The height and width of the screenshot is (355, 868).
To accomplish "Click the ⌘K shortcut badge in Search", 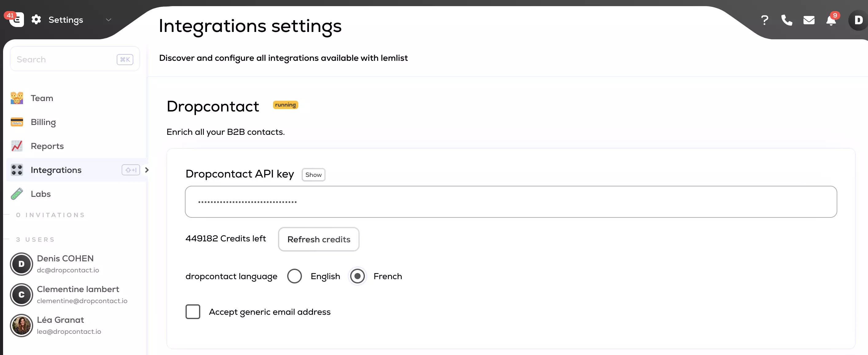I will click(125, 60).
